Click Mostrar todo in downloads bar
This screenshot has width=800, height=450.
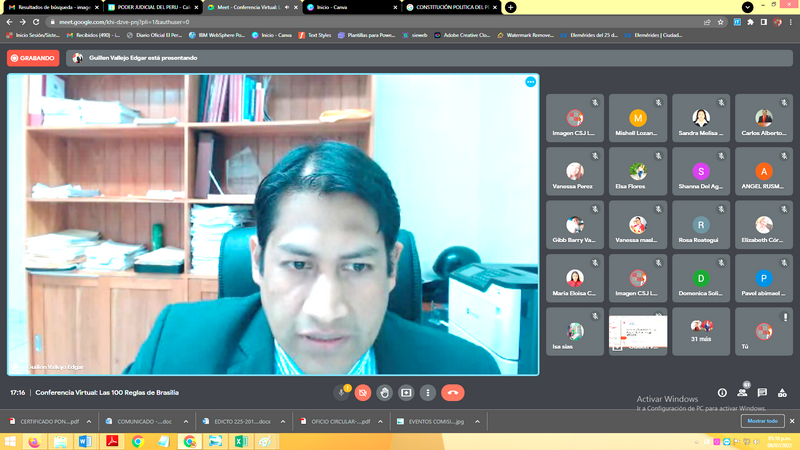[x=763, y=422]
